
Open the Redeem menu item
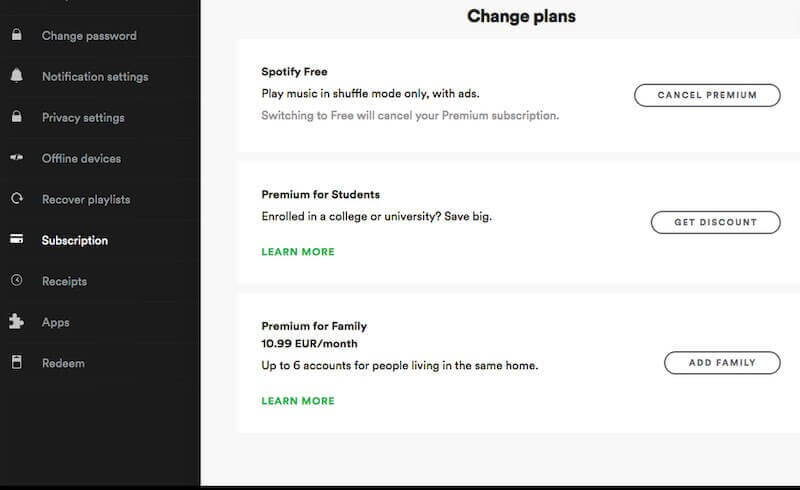click(x=63, y=363)
